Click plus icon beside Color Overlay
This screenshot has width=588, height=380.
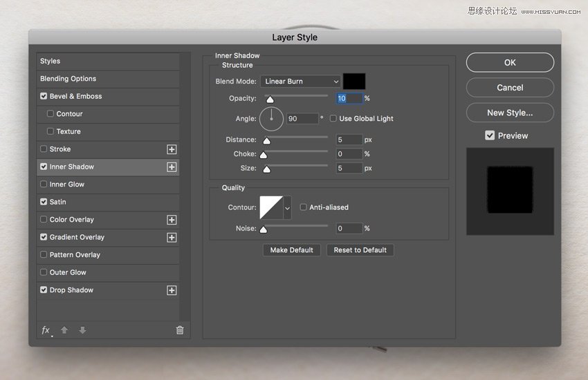point(172,220)
